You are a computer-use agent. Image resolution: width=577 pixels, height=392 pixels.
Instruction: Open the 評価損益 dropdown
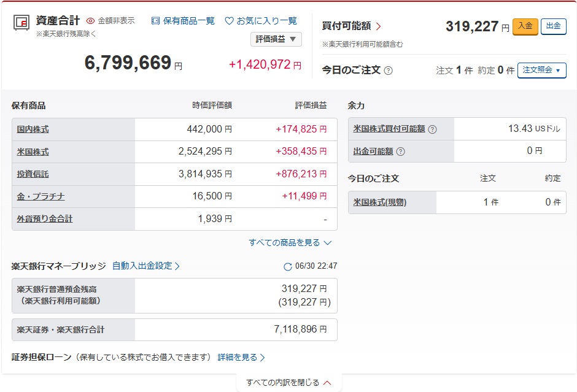point(276,39)
